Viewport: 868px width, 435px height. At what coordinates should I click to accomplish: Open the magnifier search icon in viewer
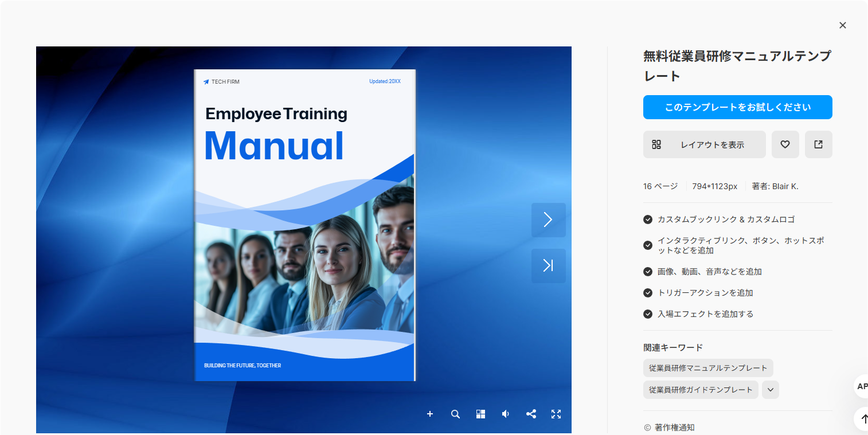point(455,414)
